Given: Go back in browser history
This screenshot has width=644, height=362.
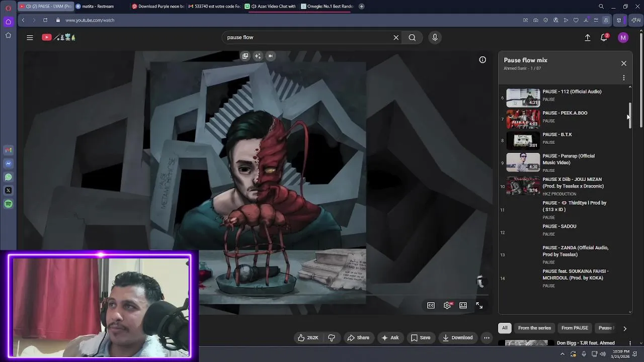Looking at the screenshot, I should coord(23,20).
